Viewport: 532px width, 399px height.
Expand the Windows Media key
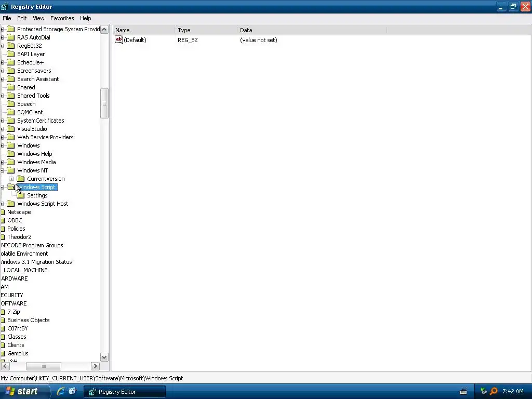pos(2,162)
